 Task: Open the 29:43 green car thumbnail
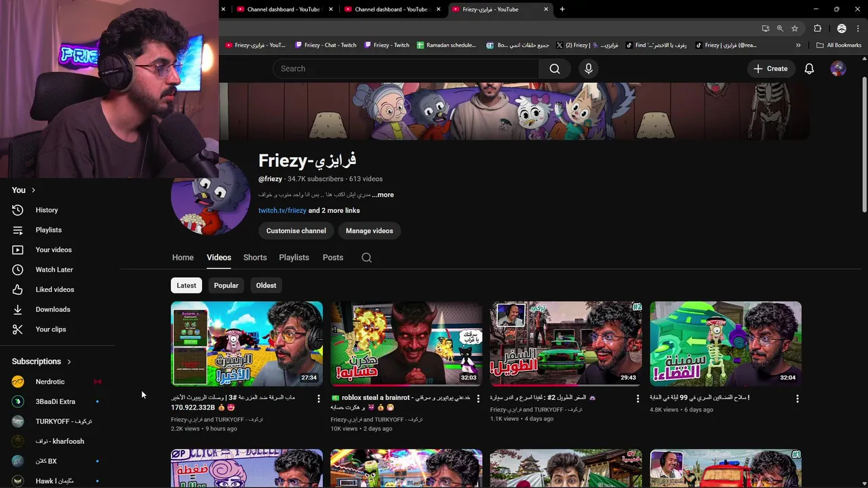566,344
